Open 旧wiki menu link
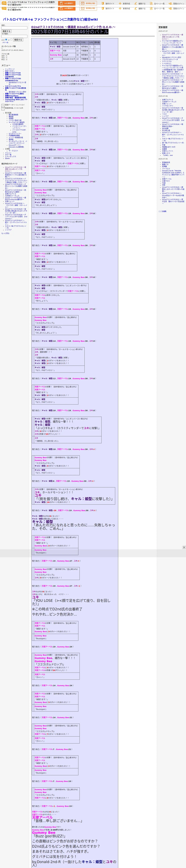Viewport: 186px width, 868px height. pyautogui.click(x=7, y=158)
